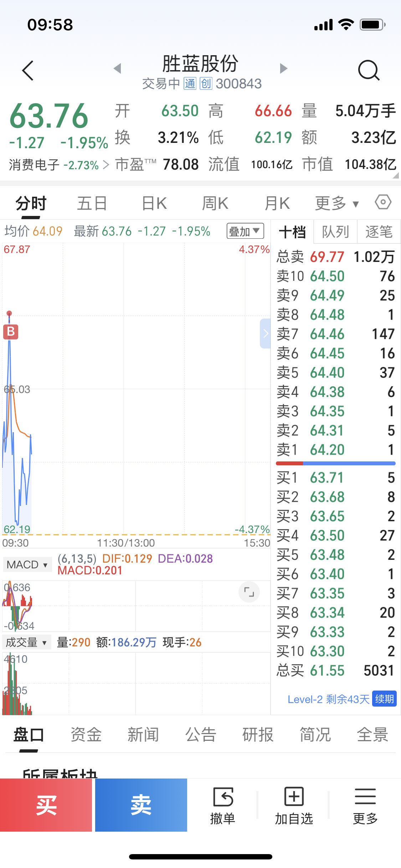This screenshot has width=401, height=868.
Task: Open the 盘口 bottom tab
Action: 29,735
